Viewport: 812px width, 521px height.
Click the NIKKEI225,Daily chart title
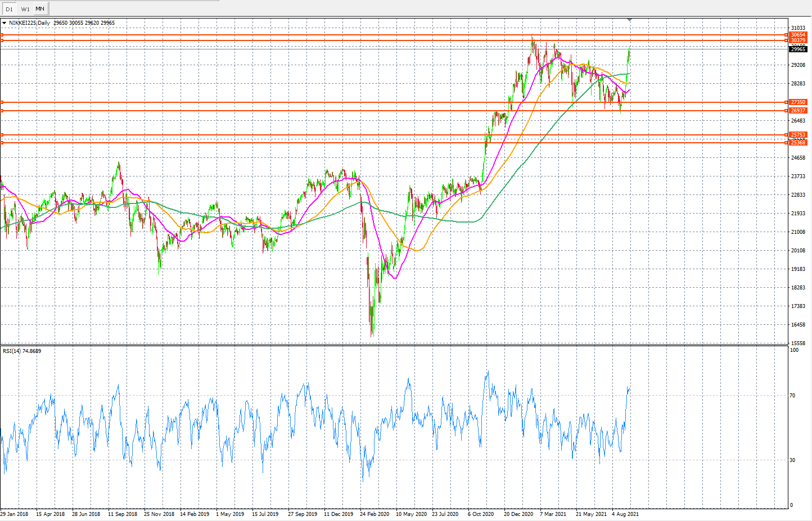coord(29,23)
